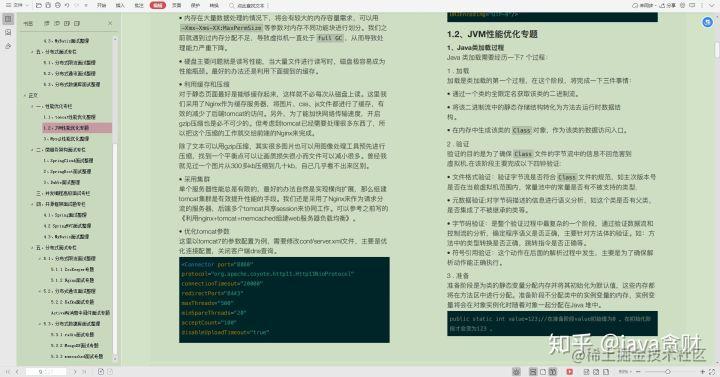The height and width of the screenshot is (377, 720).
Task: Select bookmark ActiveMQ消息中间件面试专题
Action: pos(80,313)
